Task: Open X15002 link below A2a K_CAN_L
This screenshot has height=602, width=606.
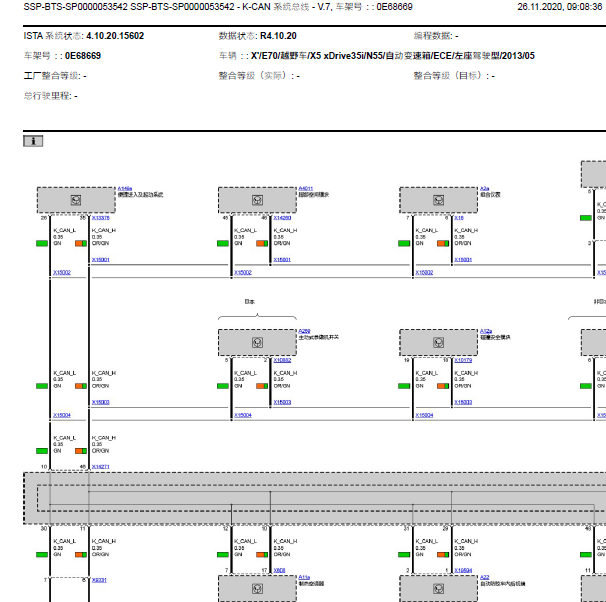Action: point(424,272)
